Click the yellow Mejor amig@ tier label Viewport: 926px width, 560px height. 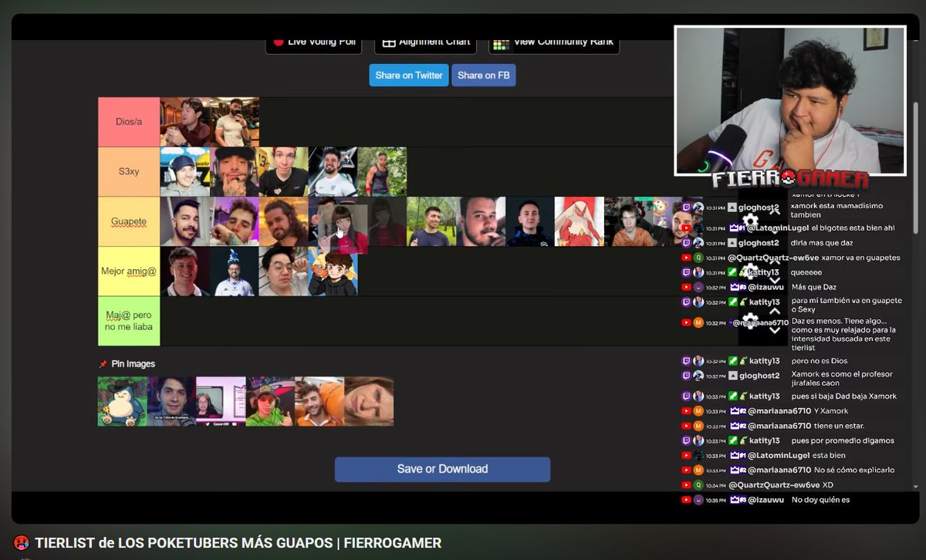(129, 271)
